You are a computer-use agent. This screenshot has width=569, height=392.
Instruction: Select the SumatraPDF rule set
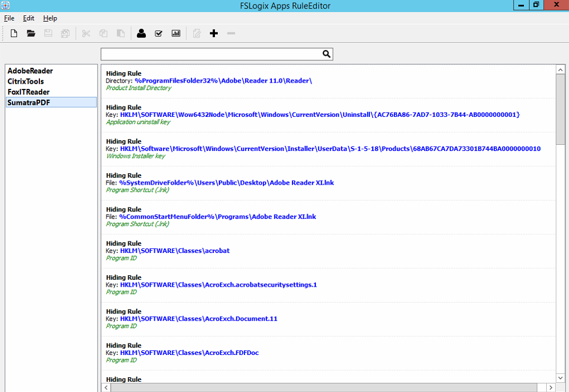click(51, 102)
